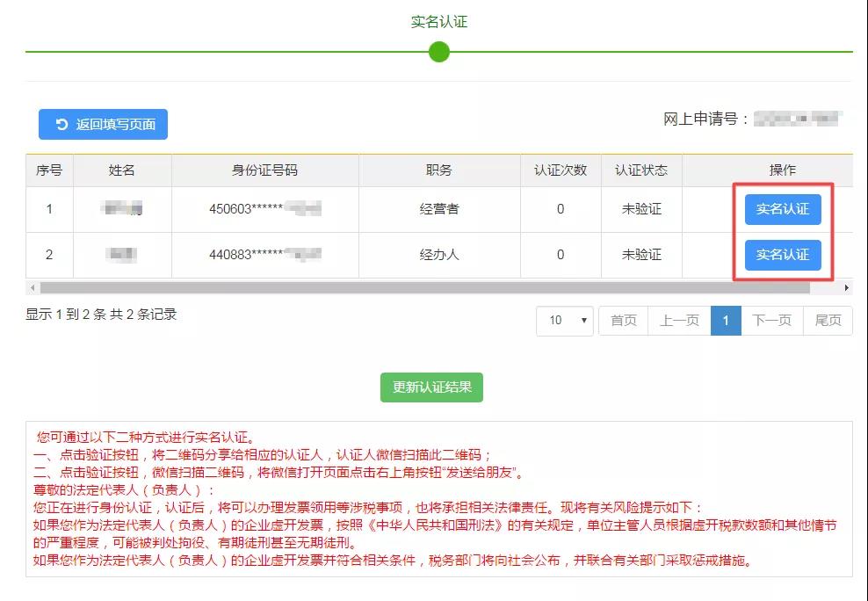Click 上一页 pagination button
The width and height of the screenshot is (868, 601).
point(679,321)
